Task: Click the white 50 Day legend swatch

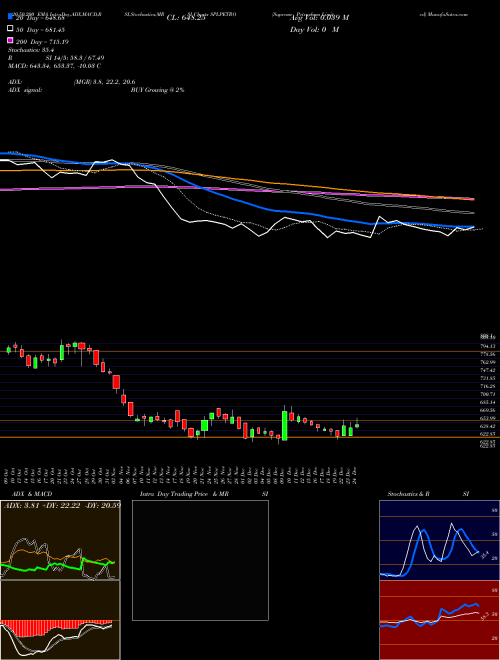Action: tap(10, 29)
